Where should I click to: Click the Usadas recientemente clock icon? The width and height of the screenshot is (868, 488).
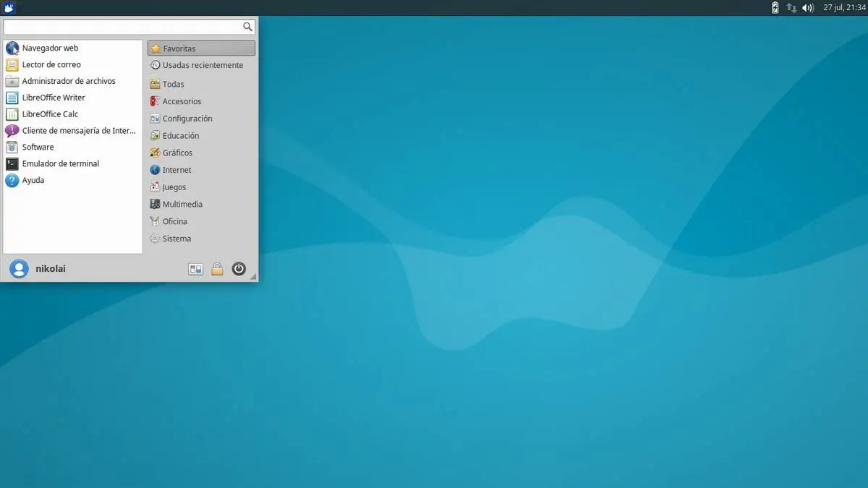pyautogui.click(x=156, y=65)
